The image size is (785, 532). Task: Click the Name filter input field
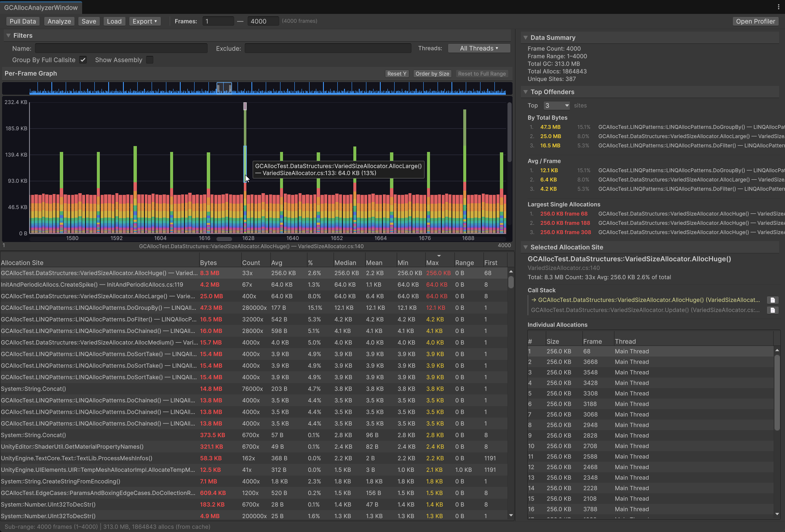(x=121, y=48)
